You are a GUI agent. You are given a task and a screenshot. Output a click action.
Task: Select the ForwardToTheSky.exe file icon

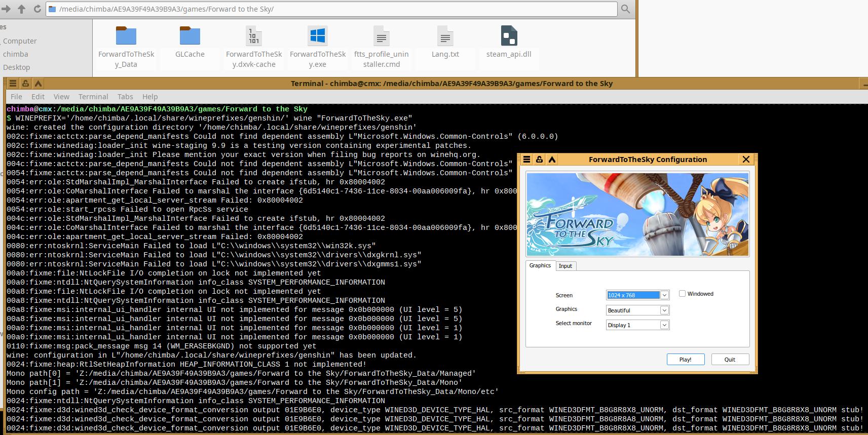318,36
